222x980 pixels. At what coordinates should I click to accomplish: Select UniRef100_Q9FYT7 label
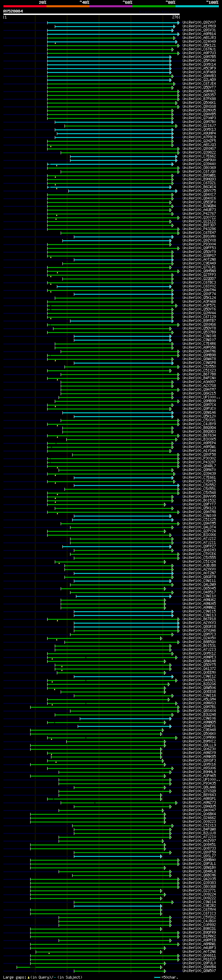coord(199,504)
